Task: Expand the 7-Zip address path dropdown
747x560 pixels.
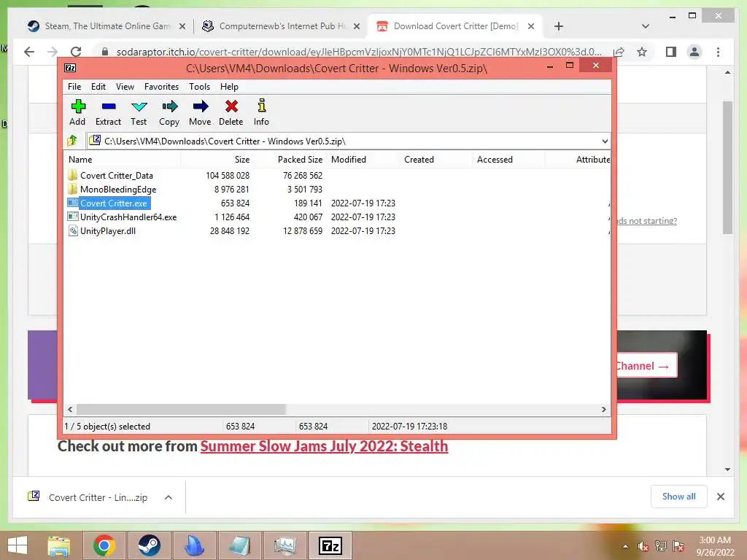Action: point(605,141)
